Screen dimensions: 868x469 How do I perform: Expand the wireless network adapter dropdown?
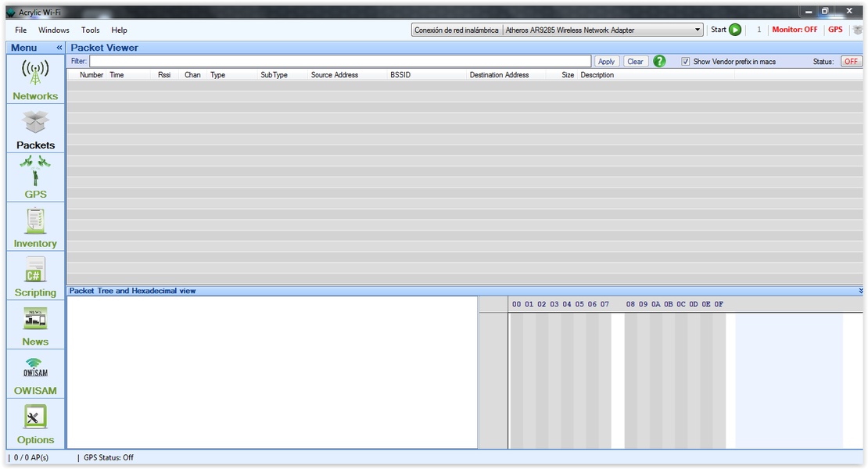(x=698, y=30)
